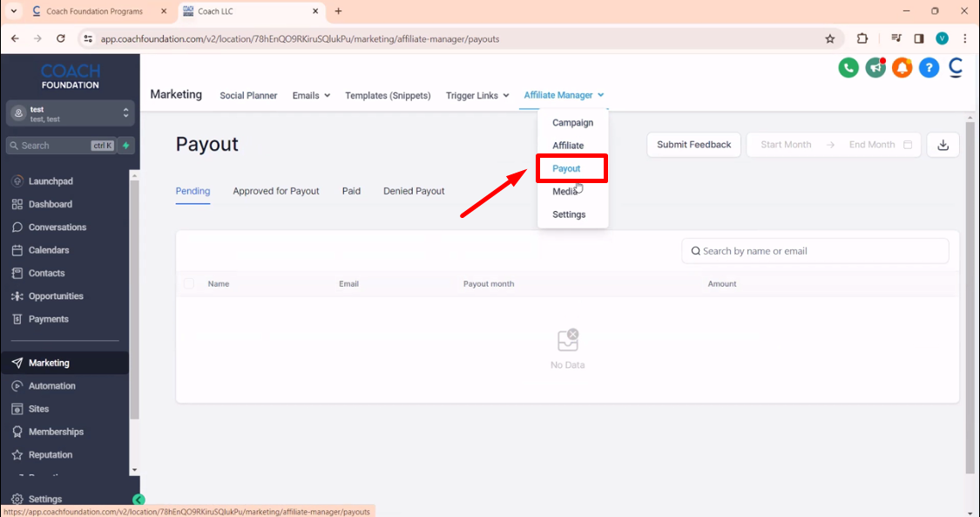The image size is (980, 517).
Task: Open a new browser tab
Action: [x=338, y=11]
